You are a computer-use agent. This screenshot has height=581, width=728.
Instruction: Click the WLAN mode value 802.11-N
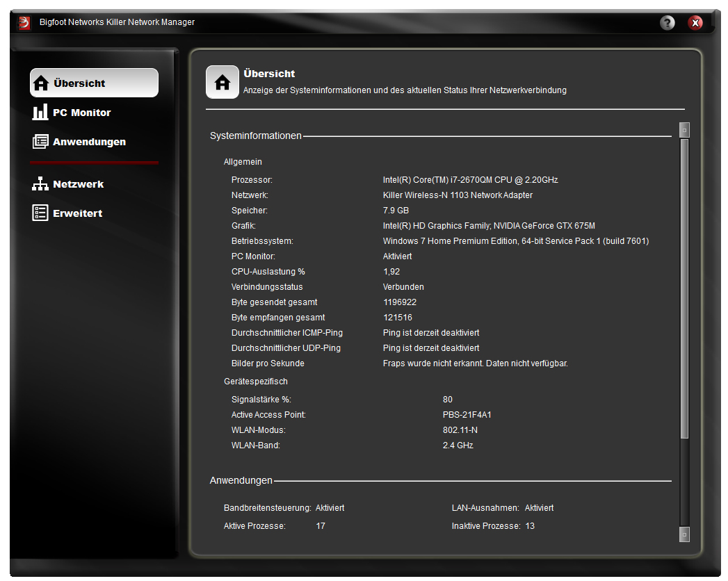pyautogui.click(x=460, y=431)
